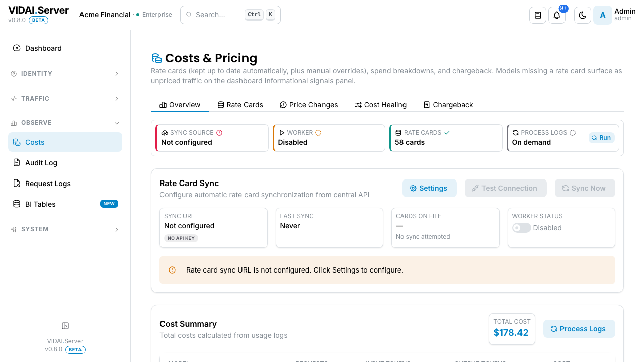The image size is (644, 362).
Task: Click the NO API KEY badge
Action: (181, 238)
